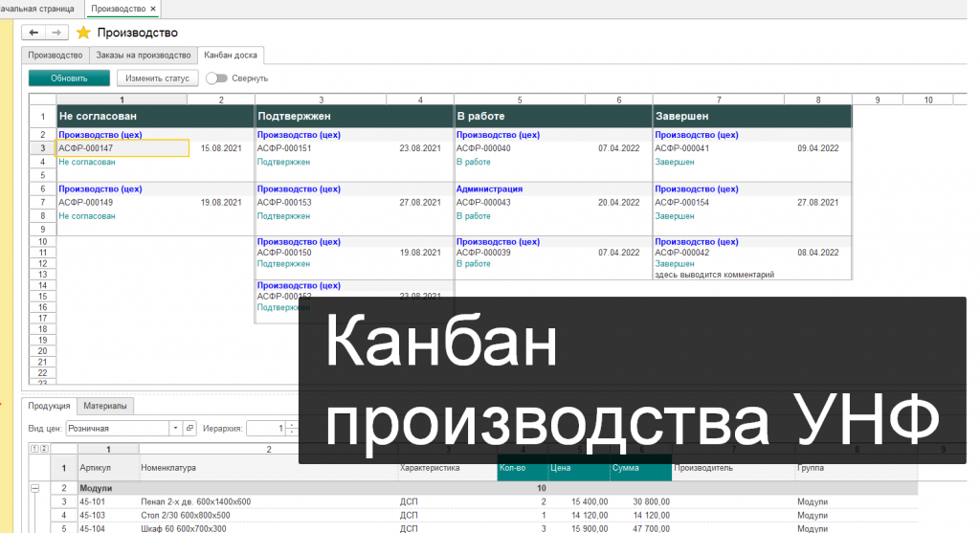Select the Не согласован column header
Screen dimensions: 980x533
156,116
